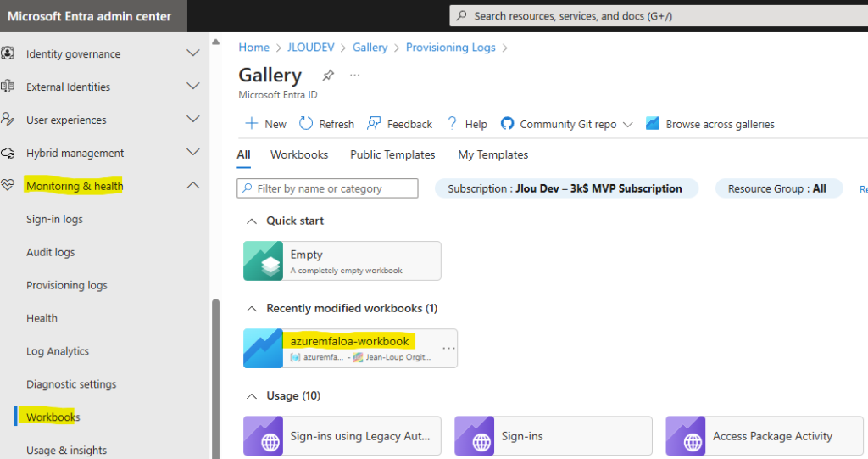Collapse the Quick start section

coord(251,221)
